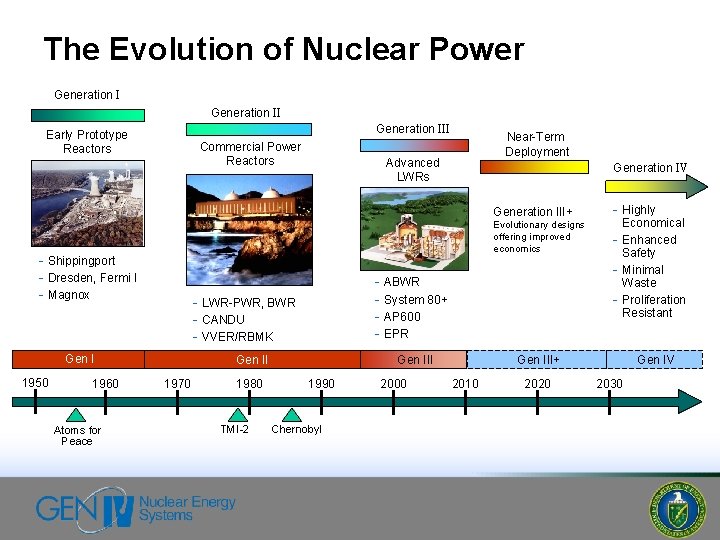Image resolution: width=720 pixels, height=540 pixels.
Task: Click Advanced LWRs caption
Action: point(413,169)
